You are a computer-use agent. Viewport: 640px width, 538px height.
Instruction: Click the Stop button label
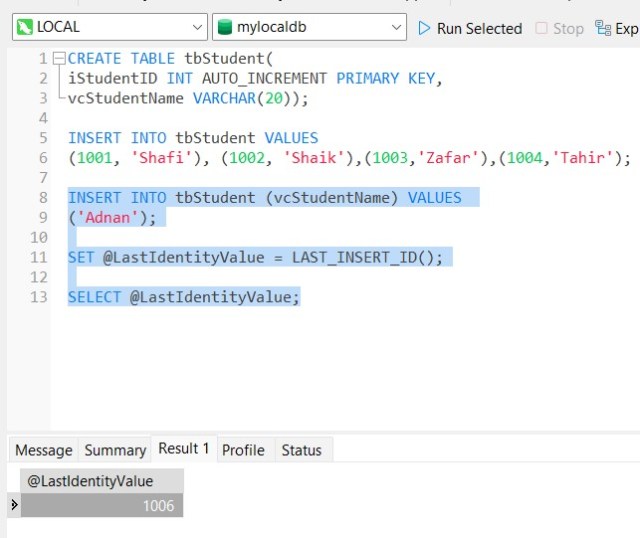tap(568, 28)
